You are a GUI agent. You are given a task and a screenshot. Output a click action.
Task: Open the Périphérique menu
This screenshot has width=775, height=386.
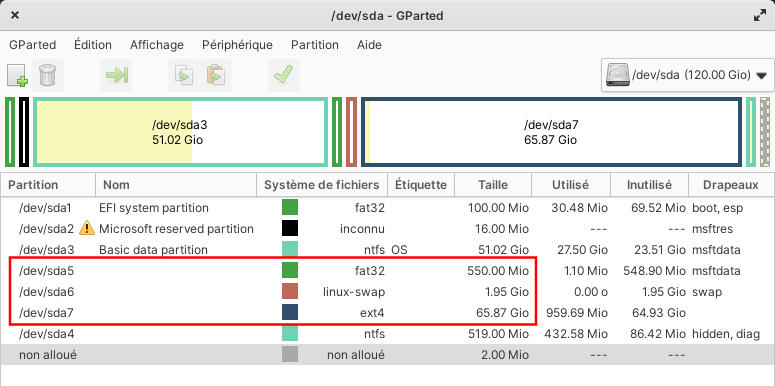coord(237,45)
